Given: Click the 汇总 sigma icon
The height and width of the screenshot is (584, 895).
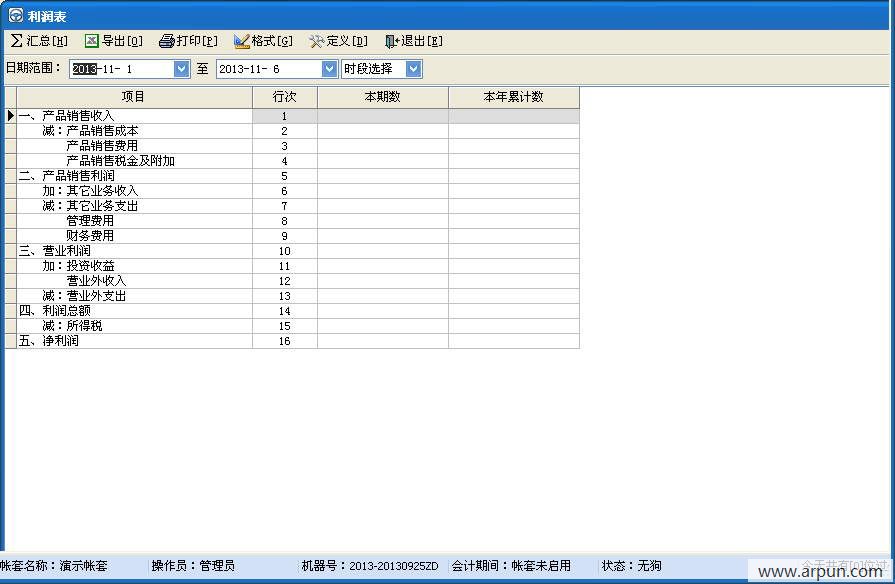Looking at the screenshot, I should coord(16,41).
